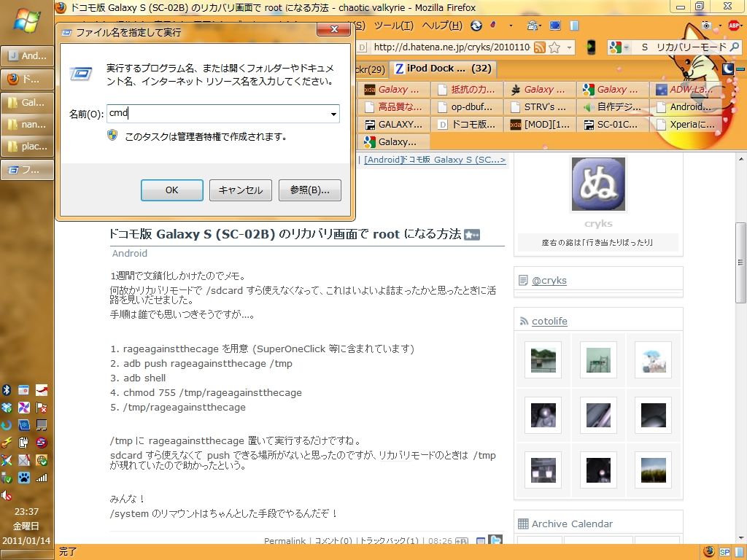Click the コメント(0) link

coord(333,540)
